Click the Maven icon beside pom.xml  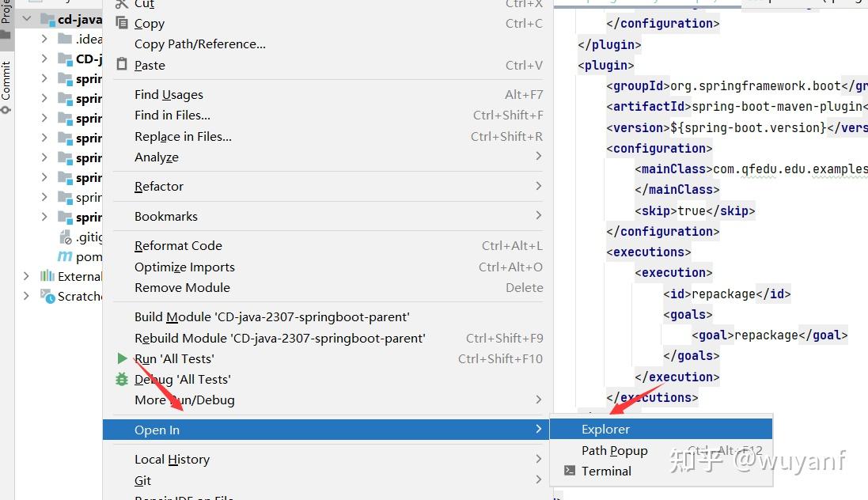coord(65,256)
